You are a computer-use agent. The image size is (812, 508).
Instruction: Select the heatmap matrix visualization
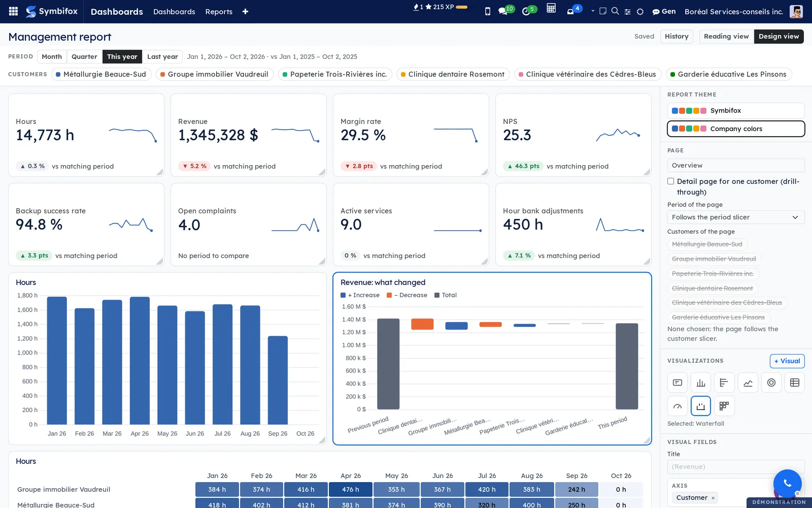(x=724, y=406)
